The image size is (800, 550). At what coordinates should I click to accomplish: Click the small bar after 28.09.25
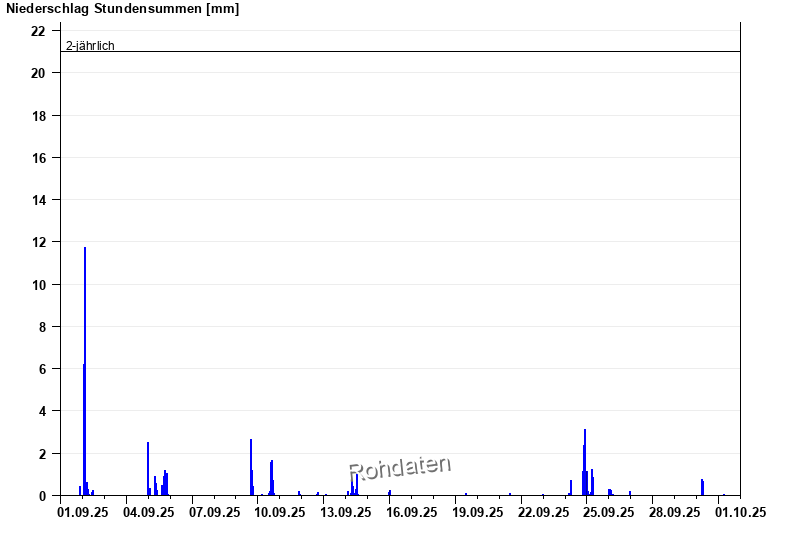(x=702, y=487)
